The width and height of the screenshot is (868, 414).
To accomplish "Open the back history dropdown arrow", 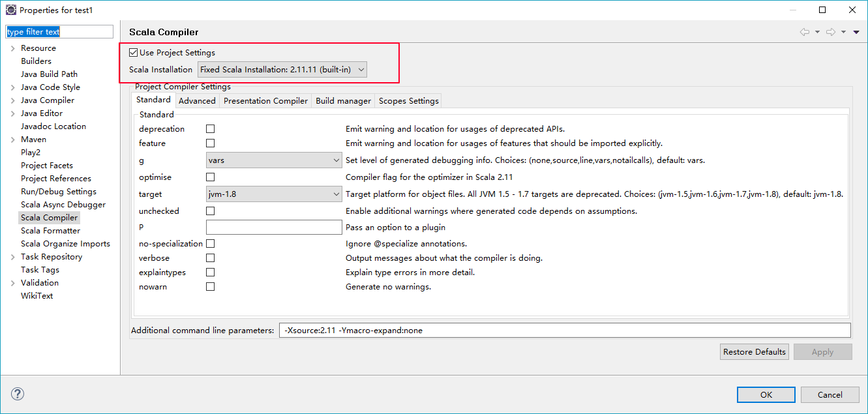I will (x=817, y=32).
